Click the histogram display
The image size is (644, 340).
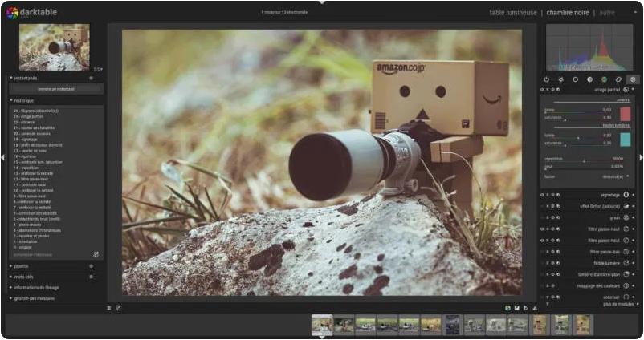tap(589, 47)
